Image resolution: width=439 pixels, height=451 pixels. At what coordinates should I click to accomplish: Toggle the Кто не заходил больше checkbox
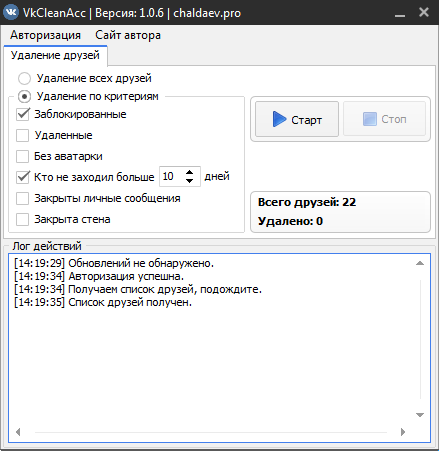(x=23, y=177)
